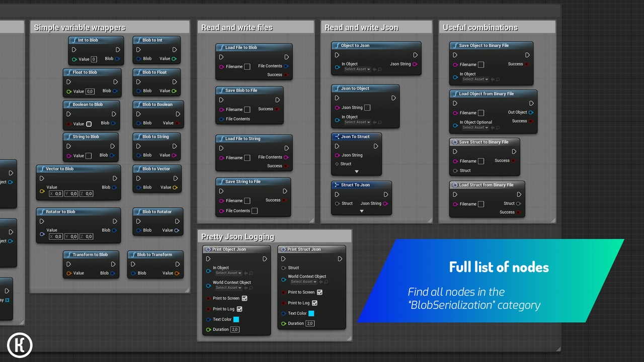The width and height of the screenshot is (644, 362).
Task: Click Struct output pin on Load Struct from Binary File
Action: pos(519,204)
